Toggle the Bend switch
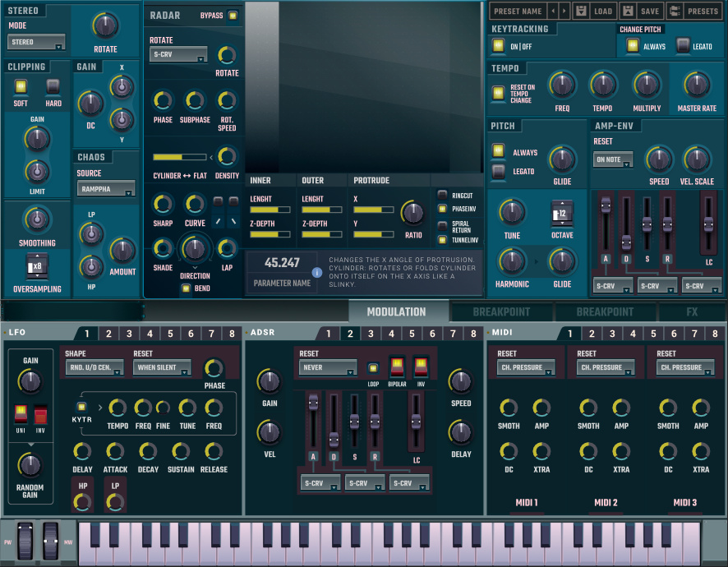This screenshot has height=567, width=728. click(186, 288)
